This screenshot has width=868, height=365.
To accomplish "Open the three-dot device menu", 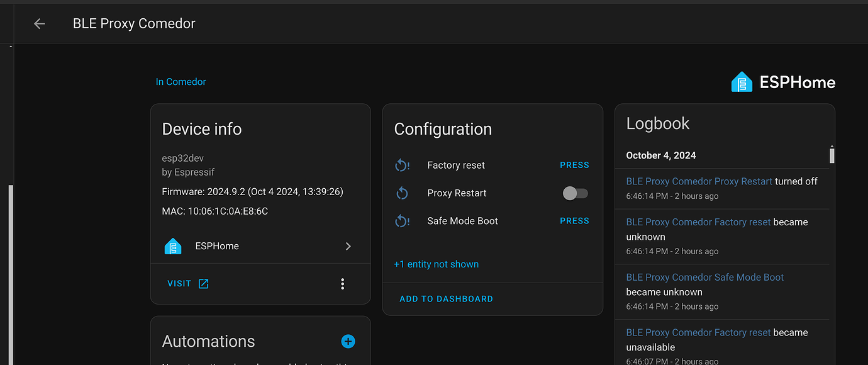I will click(342, 284).
